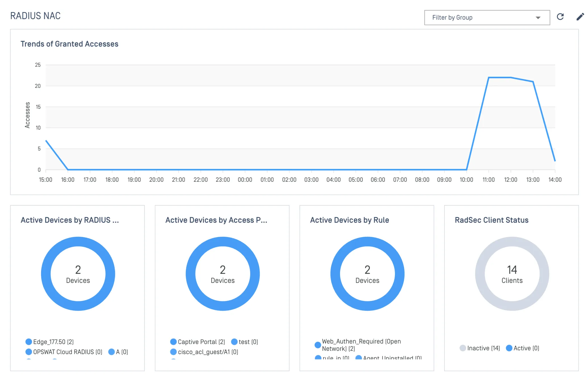
Task: Toggle OPSWAT Cloud RADIUS legend entry
Action: [64, 352]
